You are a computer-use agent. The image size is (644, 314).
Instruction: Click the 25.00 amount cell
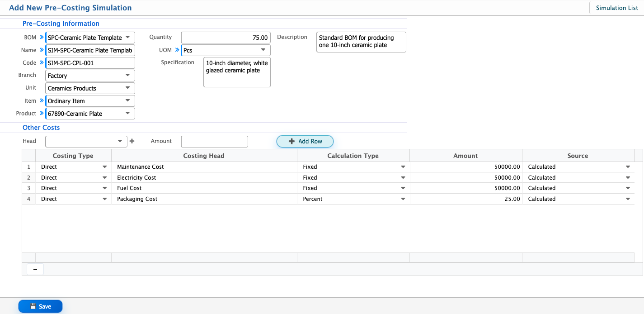pos(466,199)
